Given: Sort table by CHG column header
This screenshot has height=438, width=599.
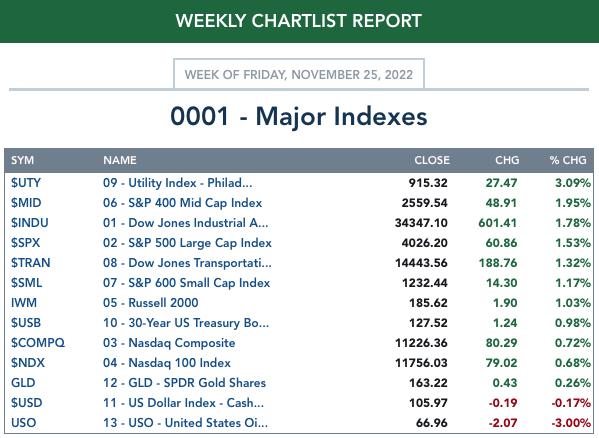Looking at the screenshot, I should click(x=507, y=160).
